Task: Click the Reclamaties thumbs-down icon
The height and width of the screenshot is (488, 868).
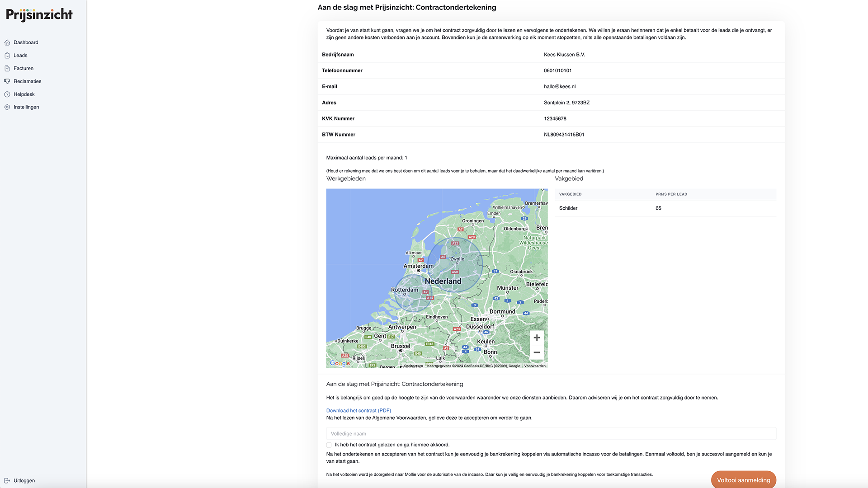Action: pyautogui.click(x=7, y=81)
